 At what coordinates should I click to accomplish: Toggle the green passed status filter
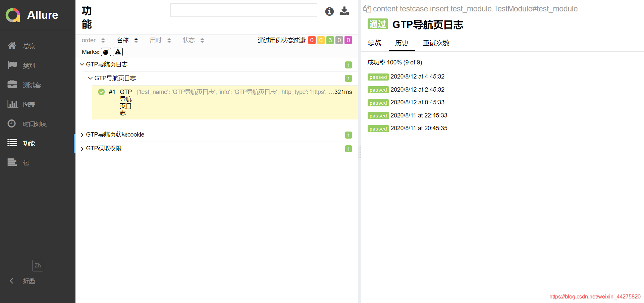(x=330, y=40)
